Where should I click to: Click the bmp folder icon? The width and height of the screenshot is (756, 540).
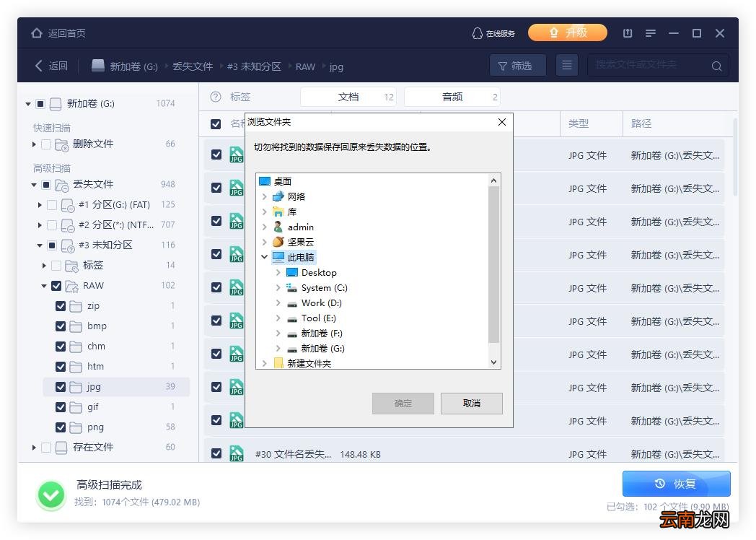(x=76, y=327)
